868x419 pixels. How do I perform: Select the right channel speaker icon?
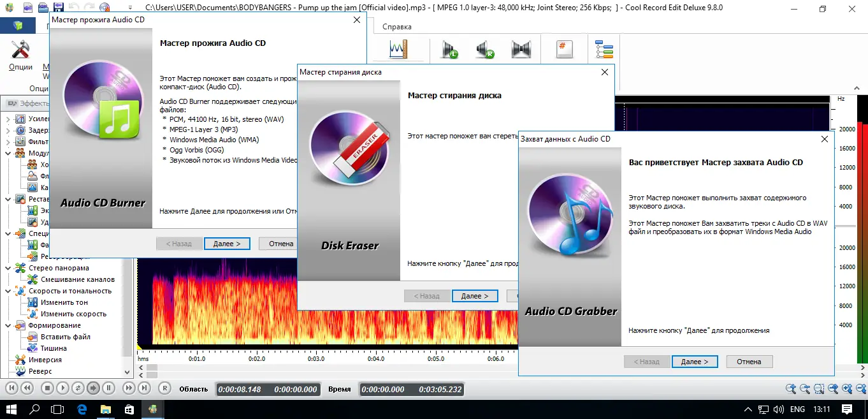tap(486, 49)
